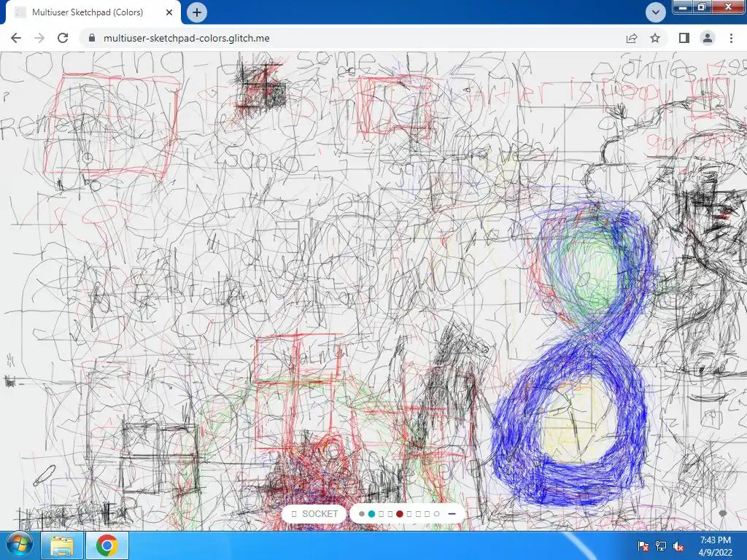Click the muted volume tray icon
This screenshot has width=747, height=560.
[x=678, y=546]
